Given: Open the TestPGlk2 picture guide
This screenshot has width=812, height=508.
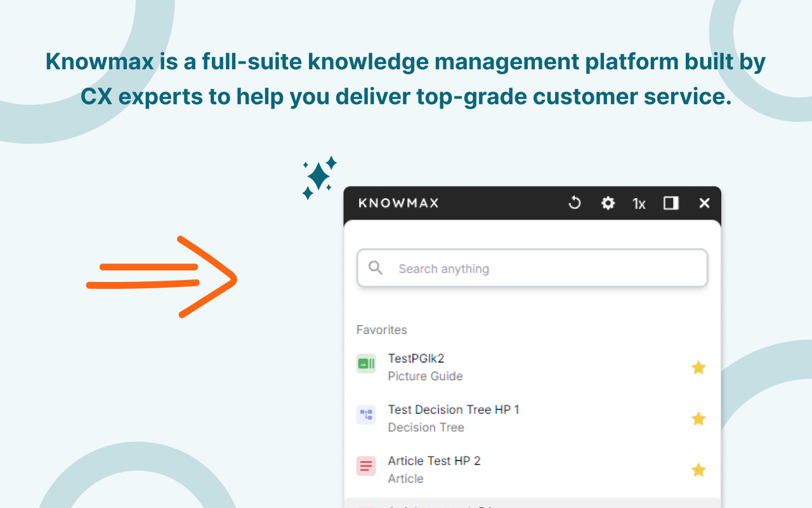Looking at the screenshot, I should (416, 358).
